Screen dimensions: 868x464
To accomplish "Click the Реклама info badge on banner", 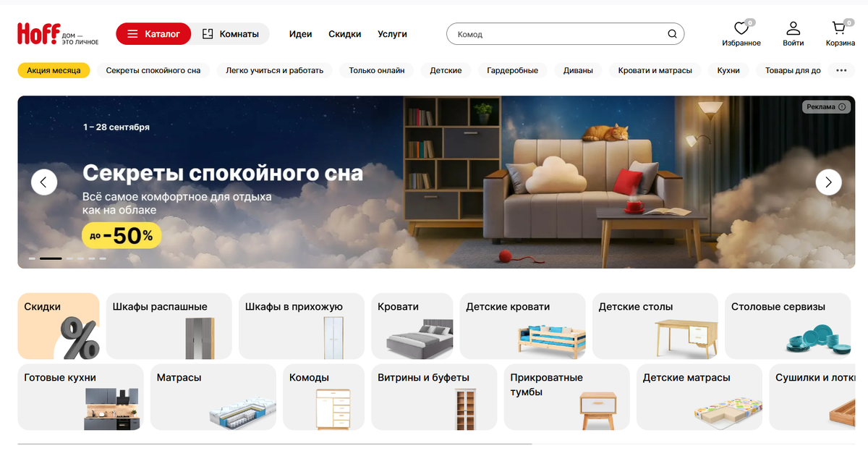I will [826, 107].
